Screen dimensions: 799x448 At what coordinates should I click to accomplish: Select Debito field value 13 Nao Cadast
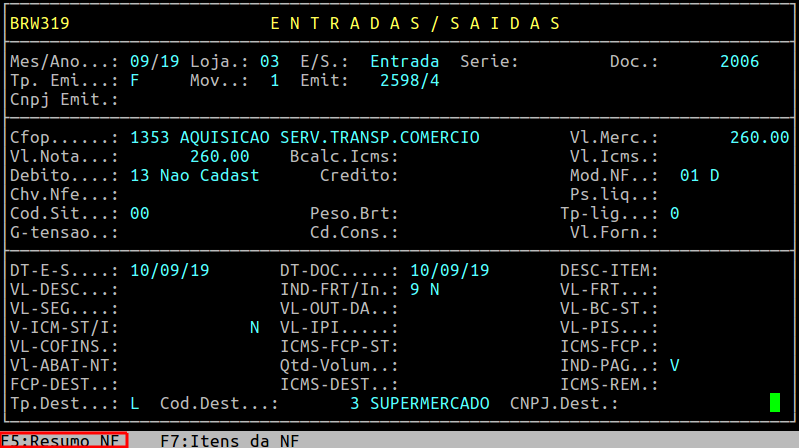194,175
